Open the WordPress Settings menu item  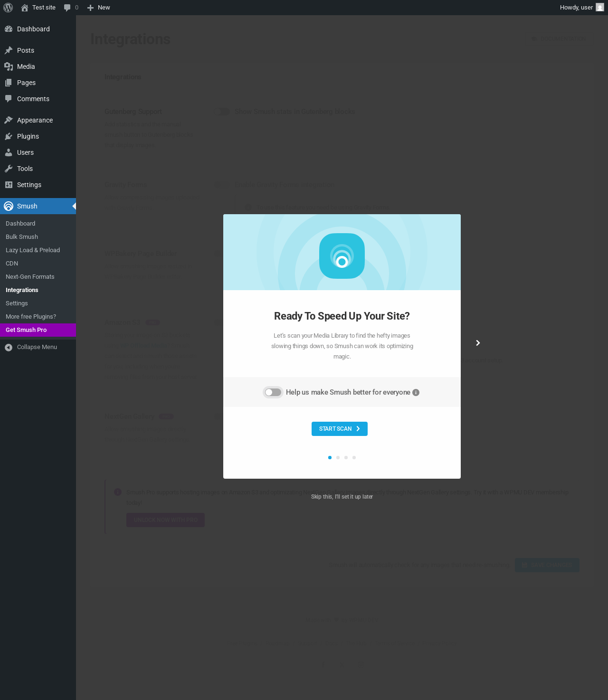point(38,185)
